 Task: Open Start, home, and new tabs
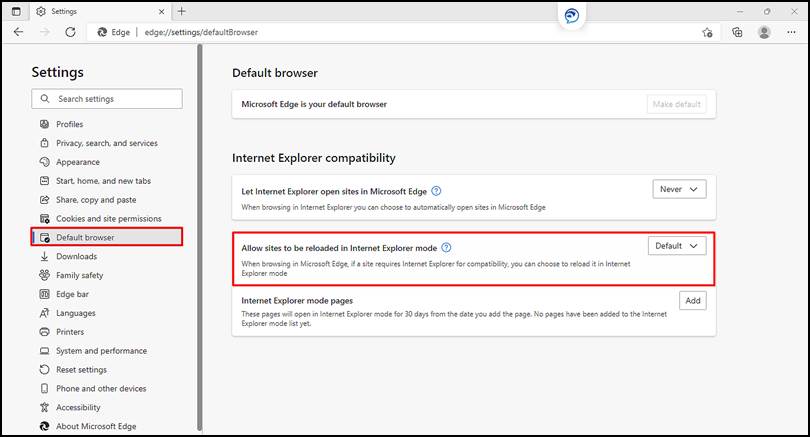point(103,181)
